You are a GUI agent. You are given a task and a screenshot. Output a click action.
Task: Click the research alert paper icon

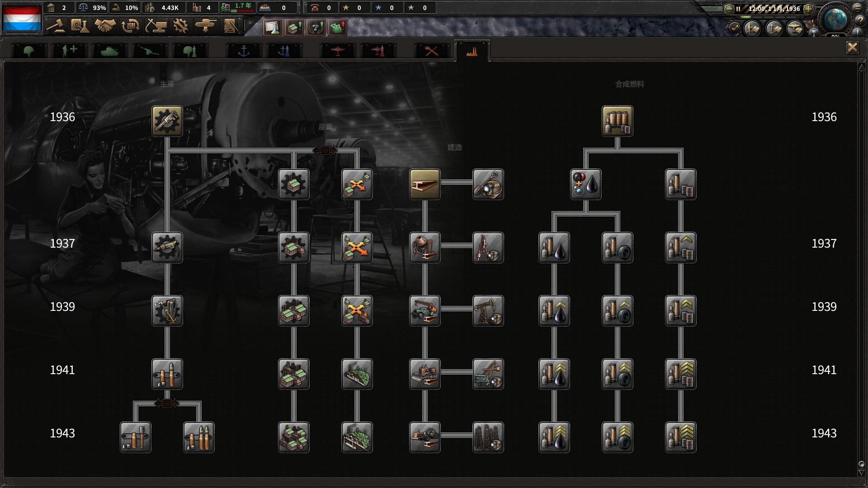[x=273, y=28]
